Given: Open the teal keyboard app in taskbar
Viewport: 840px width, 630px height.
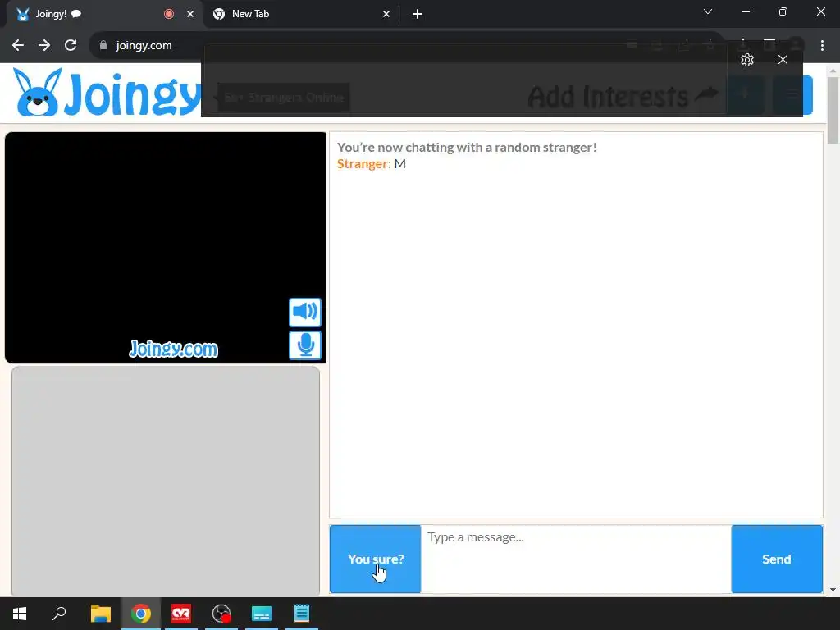Looking at the screenshot, I should (x=262, y=614).
